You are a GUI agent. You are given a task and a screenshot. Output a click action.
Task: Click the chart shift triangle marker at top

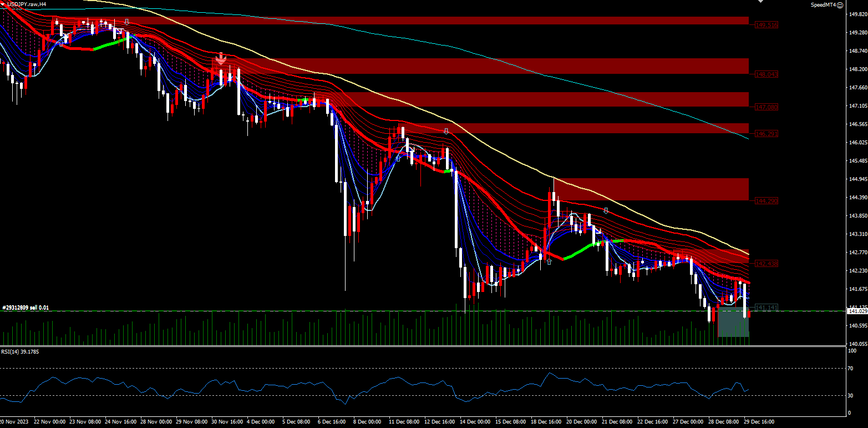[760, 2]
